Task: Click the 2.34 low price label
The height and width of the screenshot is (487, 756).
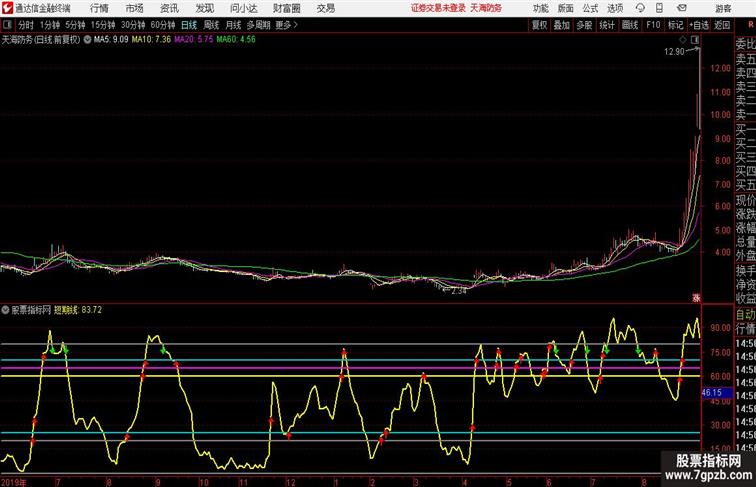Action: [x=459, y=291]
